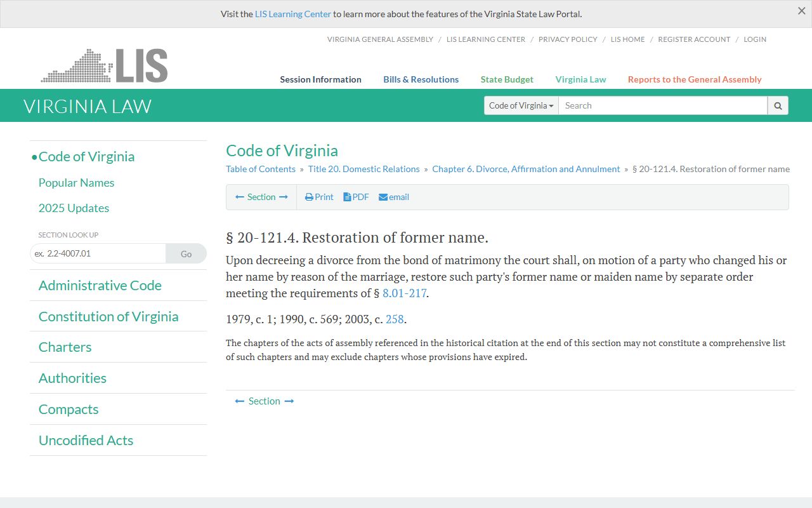Open the Code of Virginia search dropdown
Image resolution: width=812 pixels, height=508 pixels.
(x=521, y=105)
